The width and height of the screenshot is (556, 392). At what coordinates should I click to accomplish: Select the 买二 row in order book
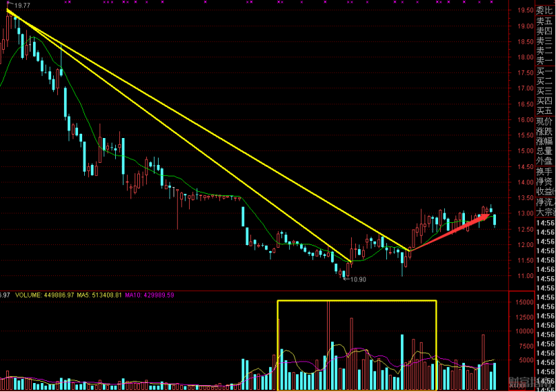(544, 81)
